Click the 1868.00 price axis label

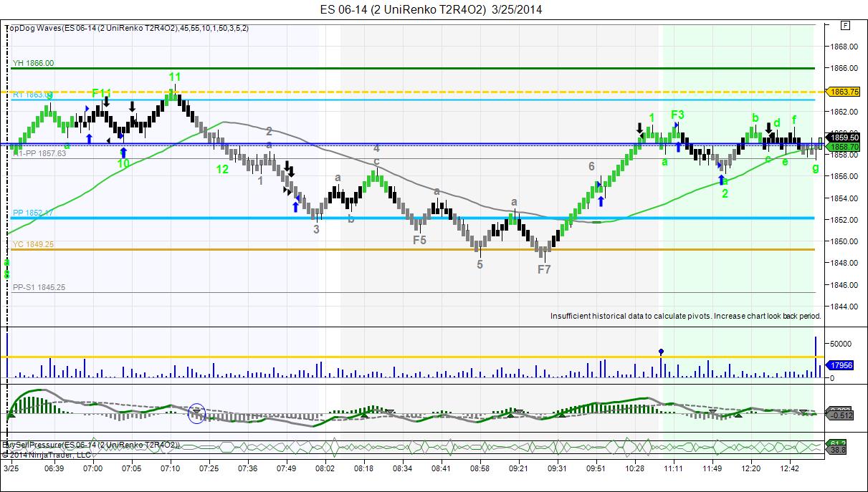coord(845,47)
